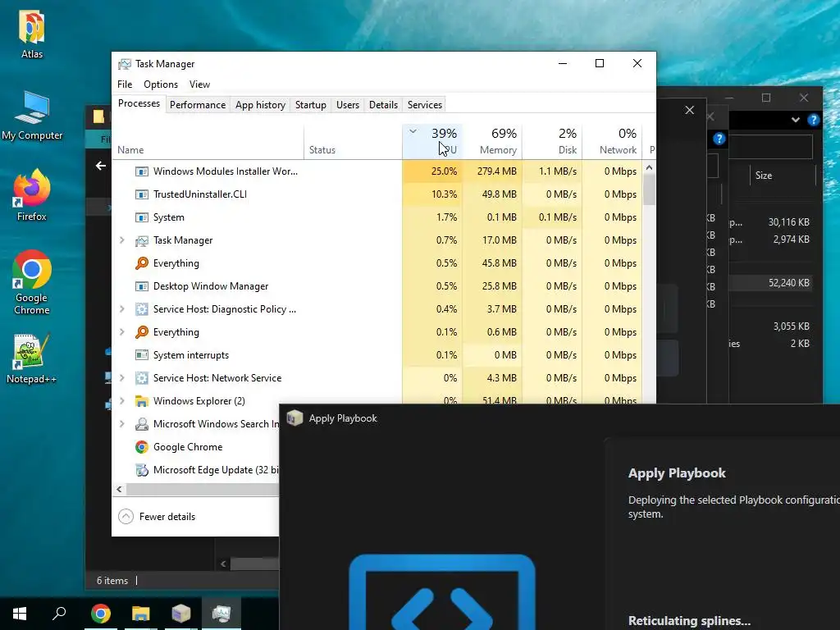Click the Windows Start button
The image size is (840, 630).
[20, 613]
